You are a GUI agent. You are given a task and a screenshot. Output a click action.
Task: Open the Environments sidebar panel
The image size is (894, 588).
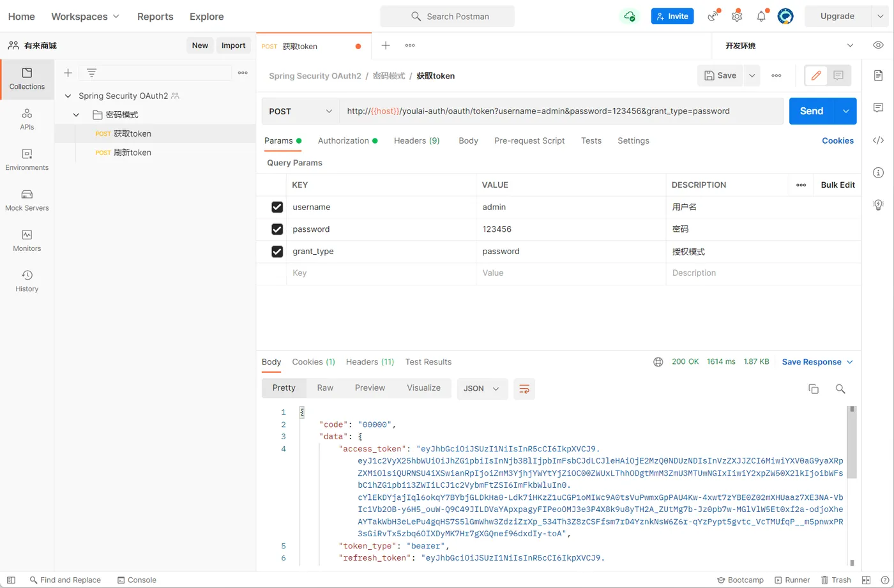click(x=27, y=160)
